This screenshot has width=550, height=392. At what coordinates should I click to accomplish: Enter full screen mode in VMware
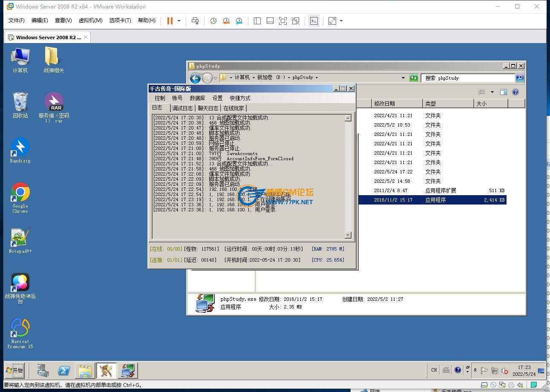tap(282, 21)
